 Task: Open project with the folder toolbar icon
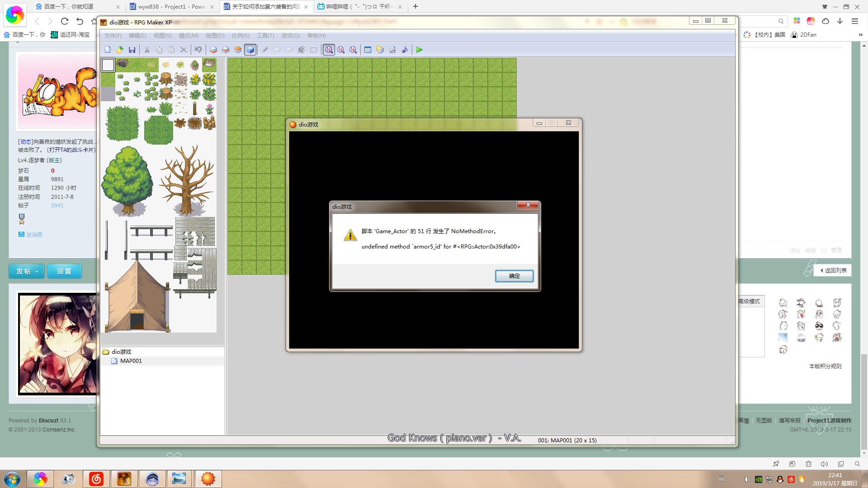coord(120,50)
